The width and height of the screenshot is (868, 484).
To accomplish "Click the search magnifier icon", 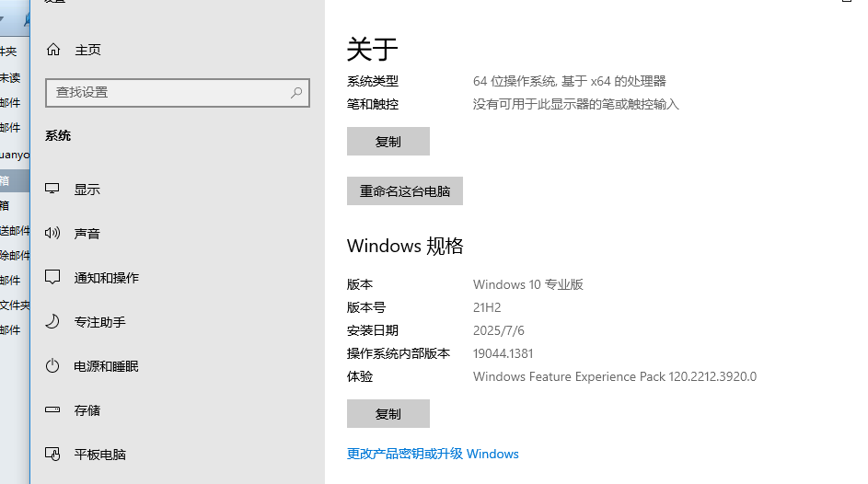I will click(296, 92).
